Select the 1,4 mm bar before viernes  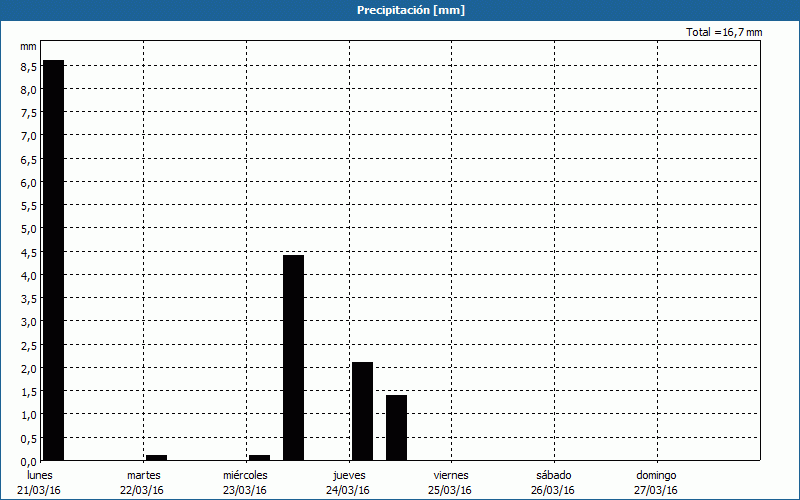coord(396,428)
